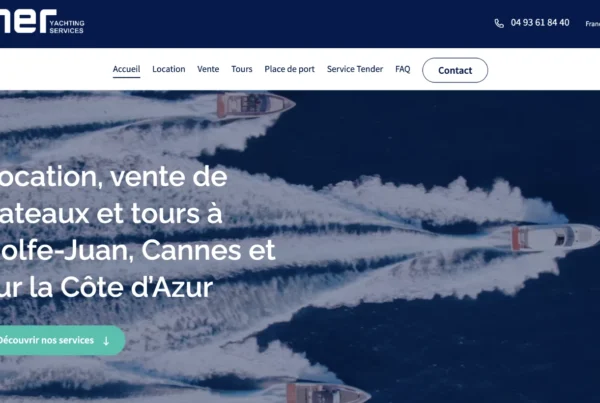Call the number 04 93 61 84 40
The height and width of the screenshot is (403, 600).
540,23
